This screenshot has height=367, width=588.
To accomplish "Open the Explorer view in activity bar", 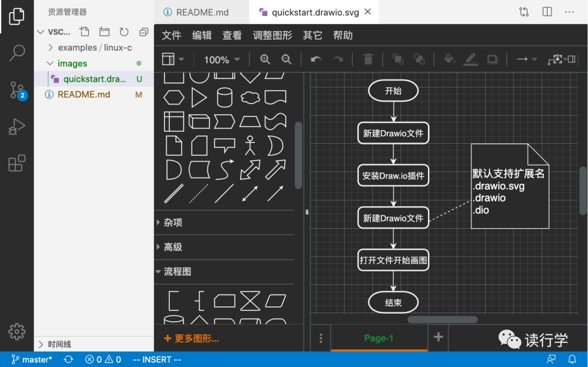I will click(16, 16).
